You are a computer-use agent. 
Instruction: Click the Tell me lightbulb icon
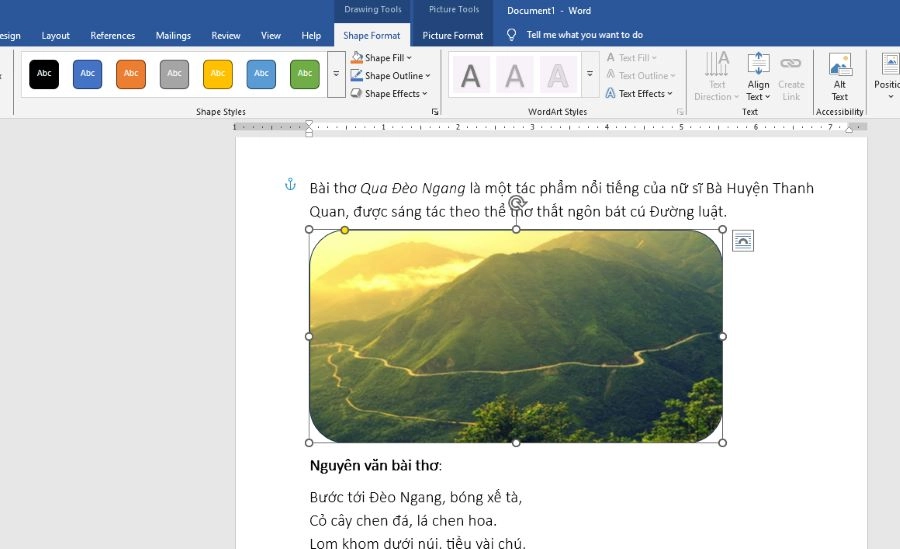coord(511,35)
